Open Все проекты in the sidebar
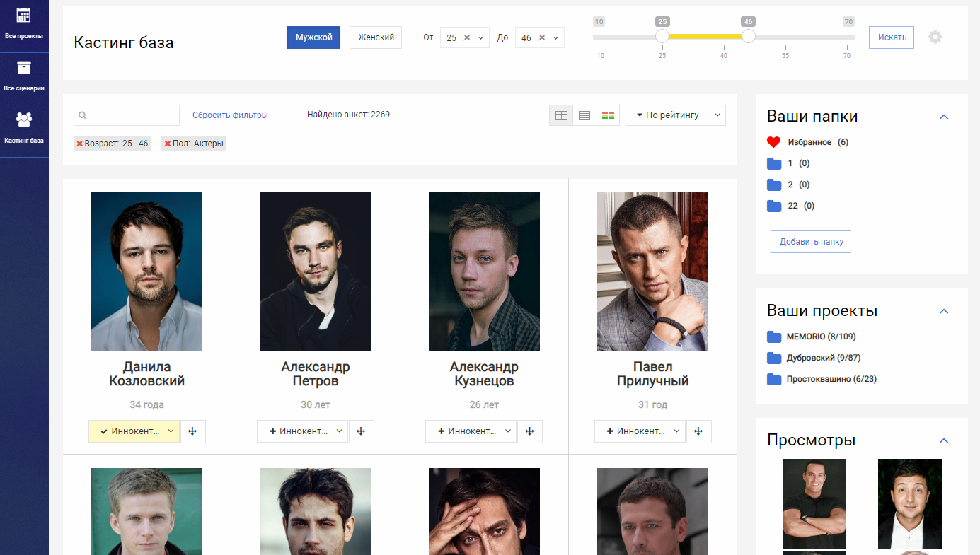Image resolution: width=980 pixels, height=555 pixels. click(x=24, y=23)
